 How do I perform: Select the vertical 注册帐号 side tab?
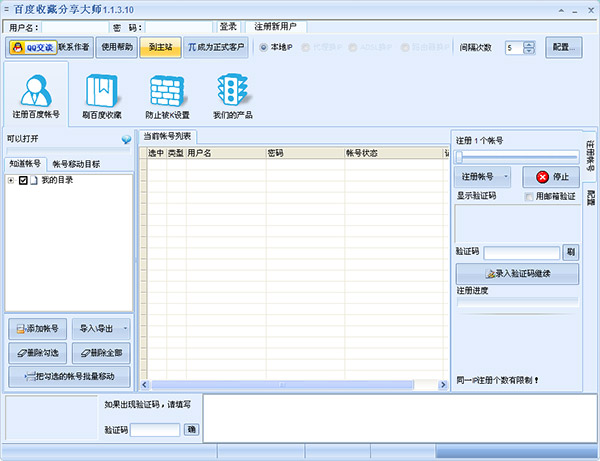590,155
